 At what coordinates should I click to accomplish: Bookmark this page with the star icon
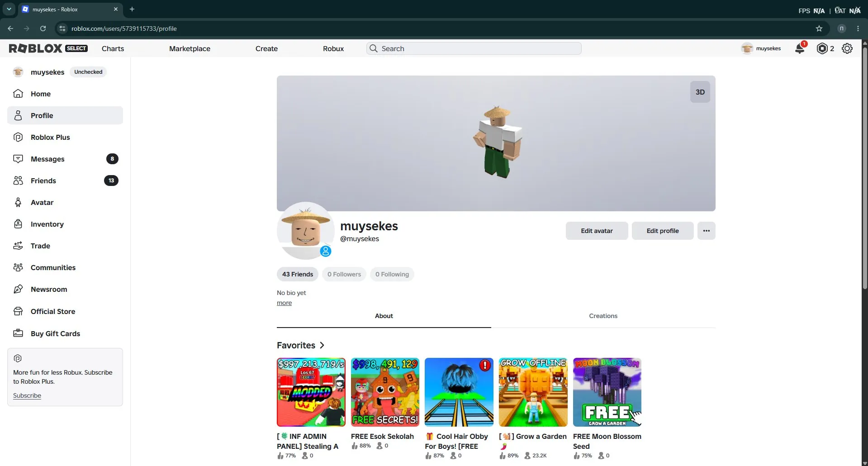(819, 29)
